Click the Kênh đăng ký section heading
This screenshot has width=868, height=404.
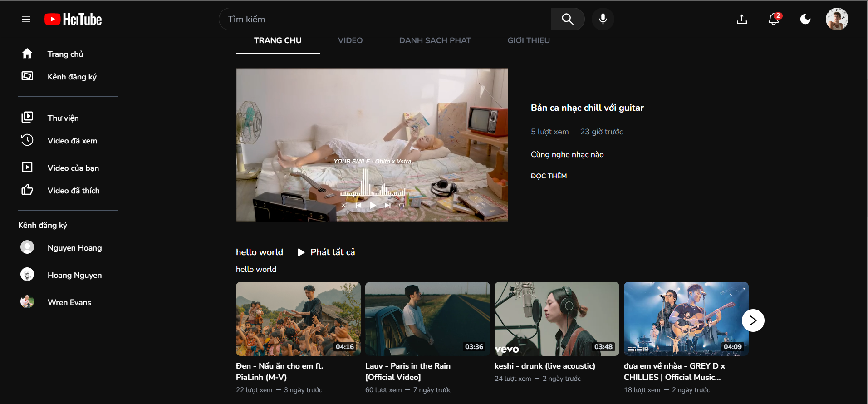point(43,225)
